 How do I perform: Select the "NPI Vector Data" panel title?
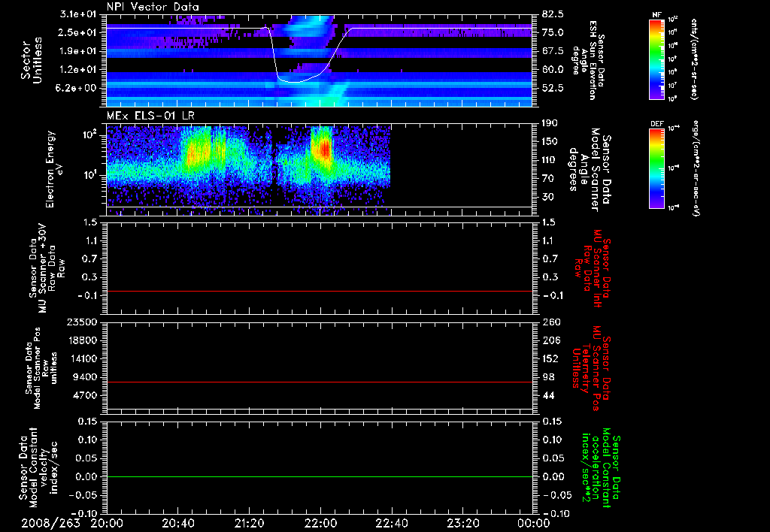click(x=153, y=7)
